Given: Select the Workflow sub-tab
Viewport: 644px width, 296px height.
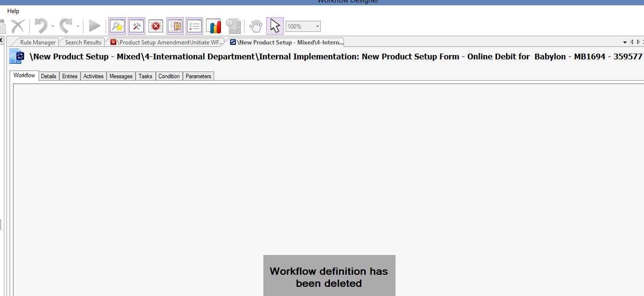Looking at the screenshot, I should click(24, 75).
